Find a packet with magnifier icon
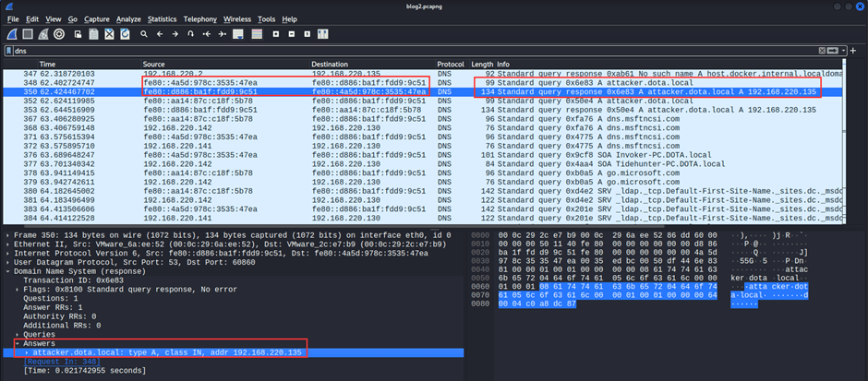 pyautogui.click(x=144, y=34)
